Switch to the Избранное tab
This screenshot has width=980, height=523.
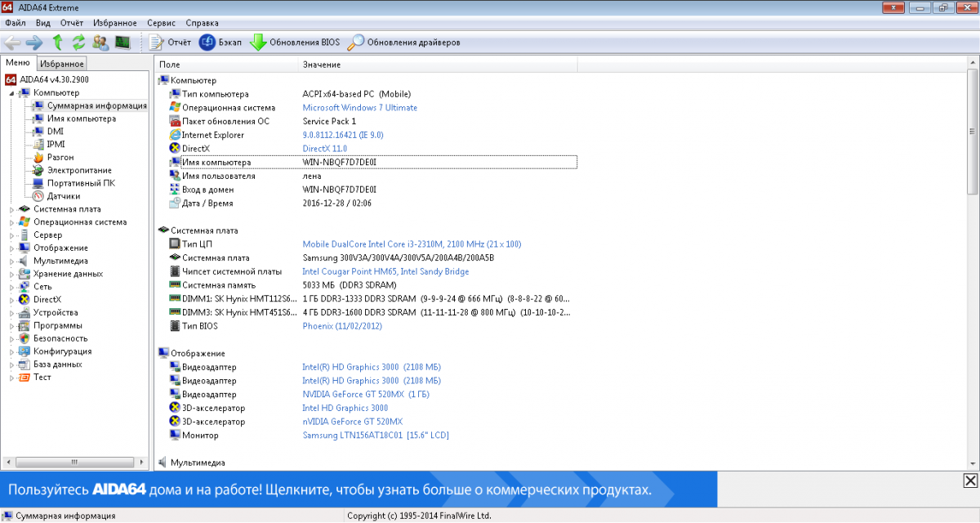62,64
